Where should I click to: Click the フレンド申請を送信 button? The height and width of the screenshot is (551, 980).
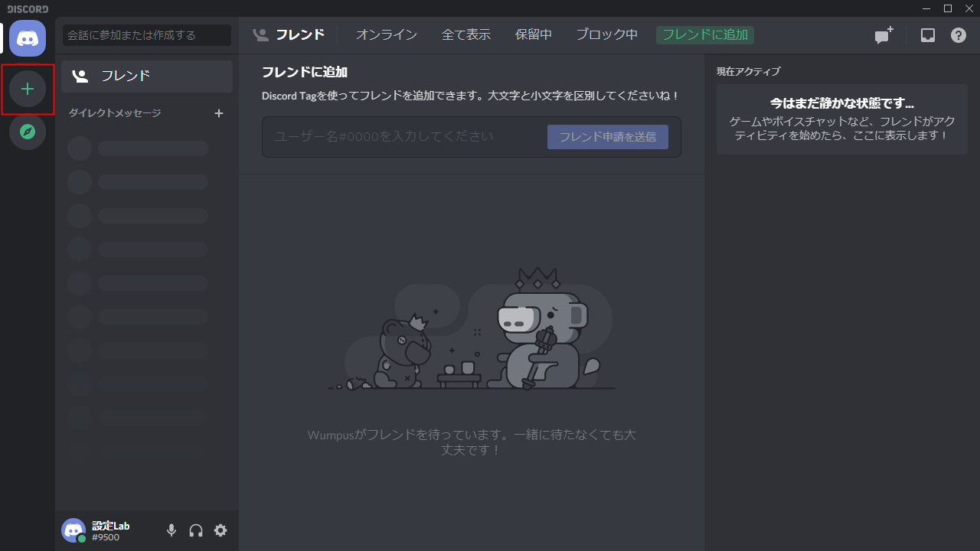coord(608,137)
